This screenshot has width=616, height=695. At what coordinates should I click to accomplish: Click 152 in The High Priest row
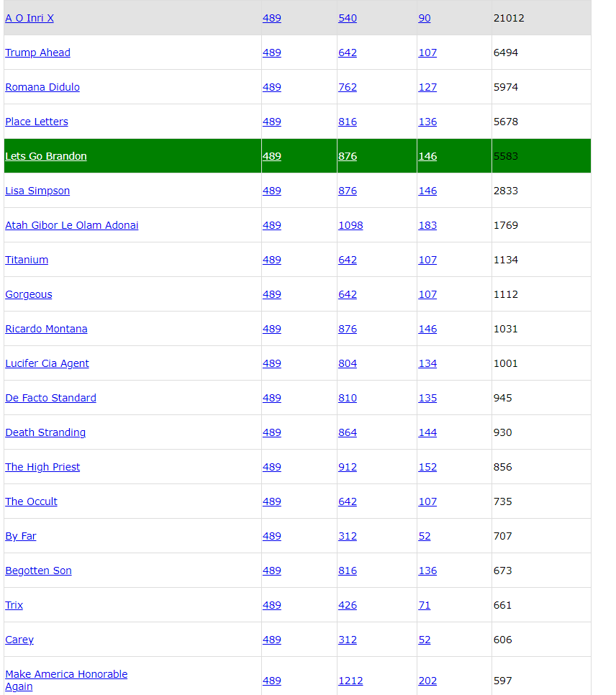(x=427, y=468)
